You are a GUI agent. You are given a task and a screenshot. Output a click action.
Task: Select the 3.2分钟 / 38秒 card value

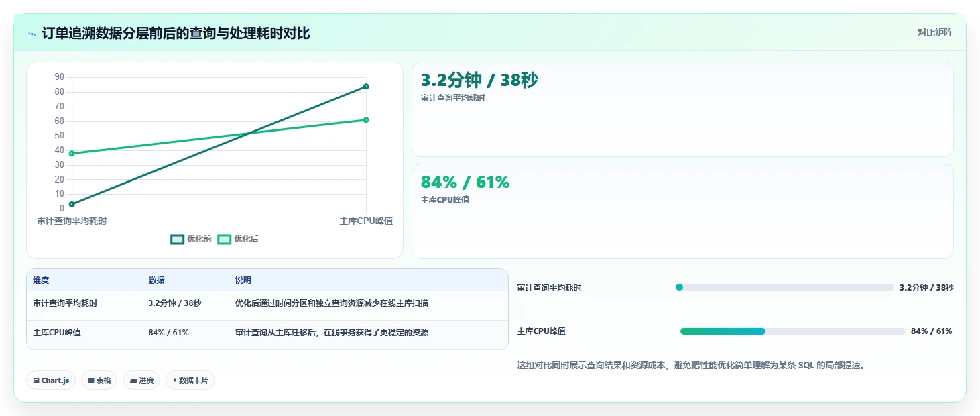pos(479,80)
